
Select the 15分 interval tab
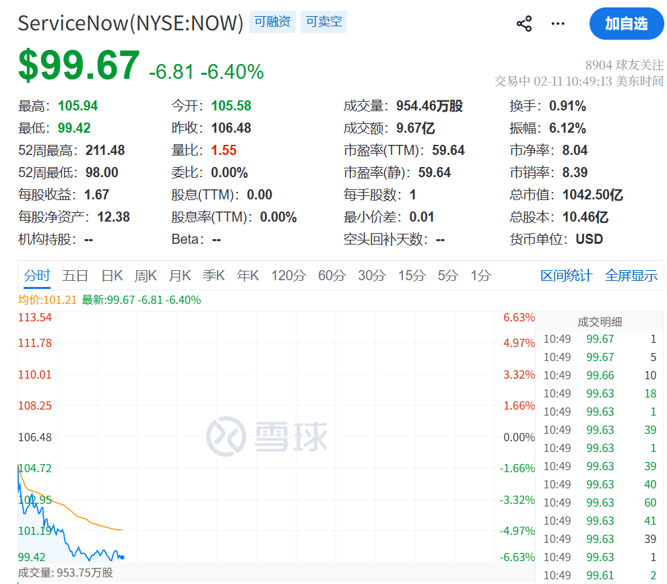(x=412, y=276)
